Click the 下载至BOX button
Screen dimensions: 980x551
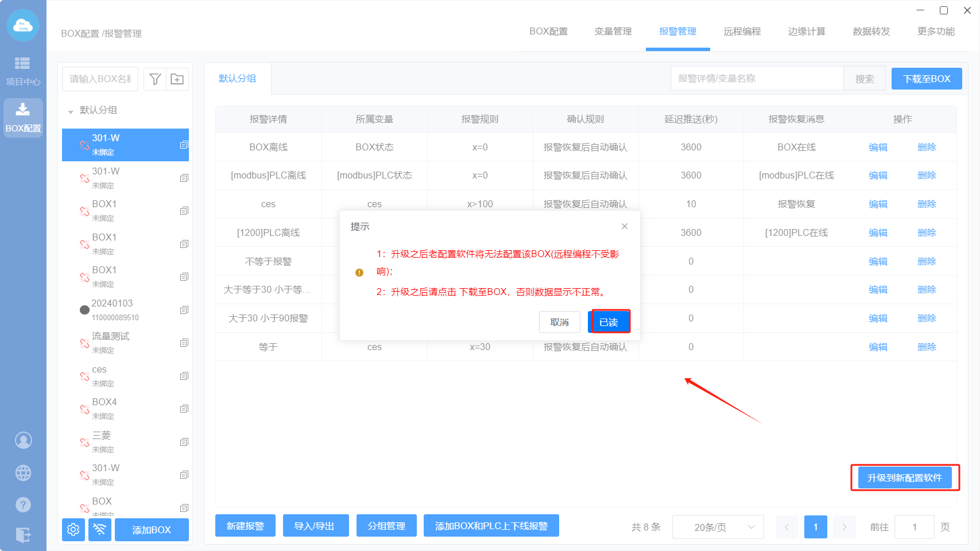(926, 79)
